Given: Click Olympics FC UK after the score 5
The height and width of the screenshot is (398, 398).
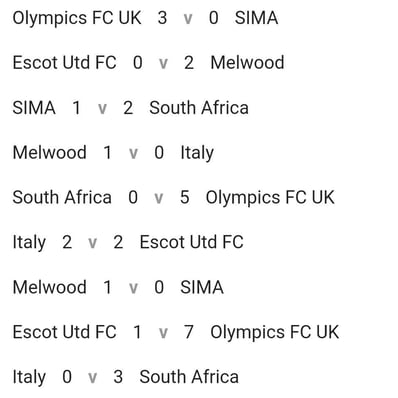Looking at the screenshot, I should click(x=270, y=198).
